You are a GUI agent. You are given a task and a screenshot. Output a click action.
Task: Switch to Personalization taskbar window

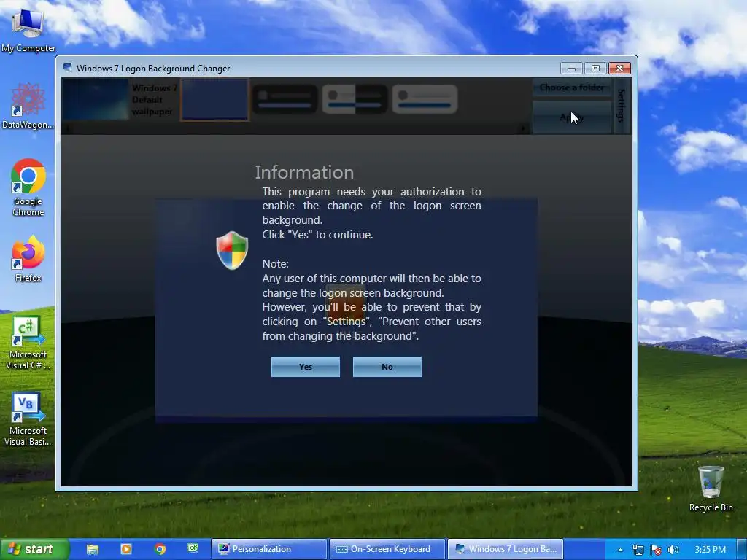(x=269, y=549)
